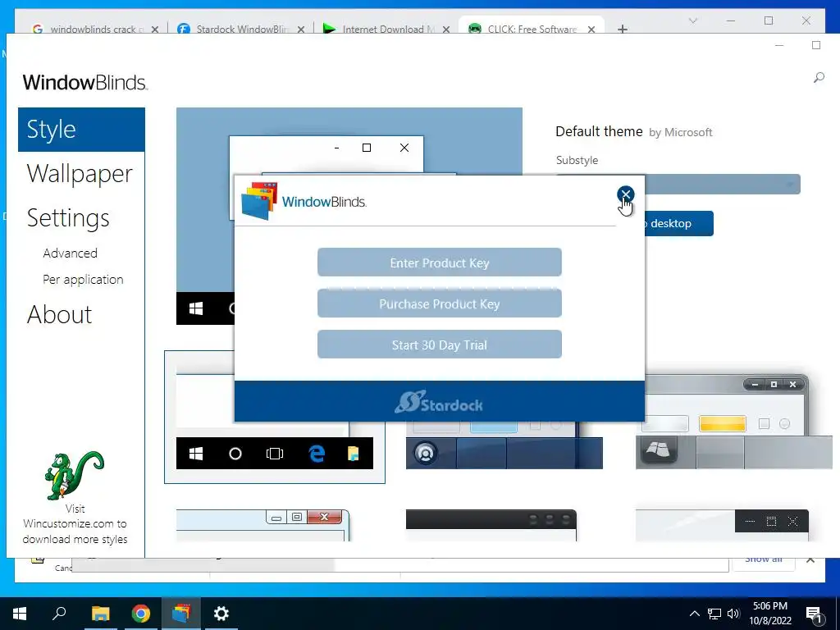Open Chrome tab search chevron
The width and height of the screenshot is (840, 630).
pos(692,21)
